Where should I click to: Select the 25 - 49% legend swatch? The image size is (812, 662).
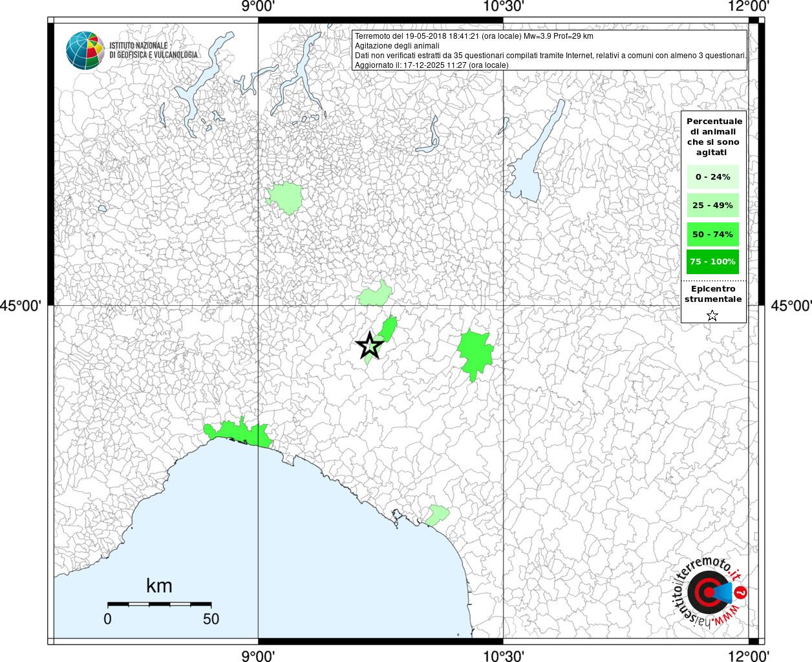tap(712, 206)
